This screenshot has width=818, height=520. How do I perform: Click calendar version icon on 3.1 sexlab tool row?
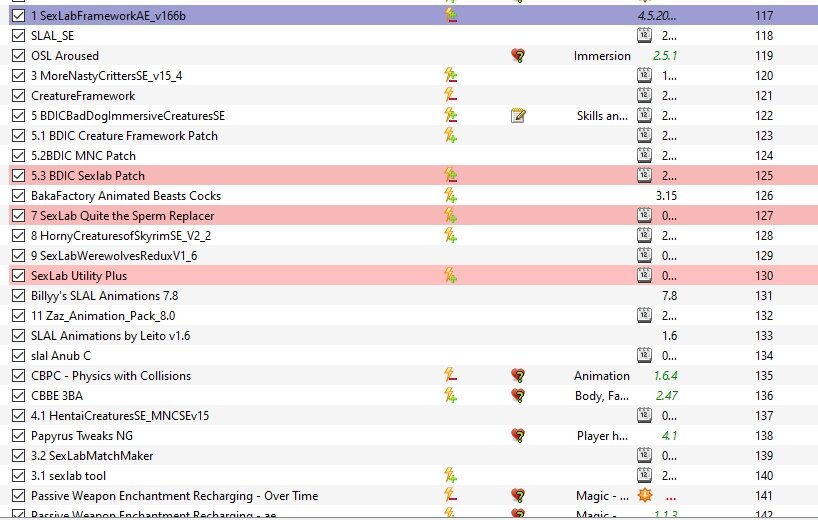[x=644, y=475]
